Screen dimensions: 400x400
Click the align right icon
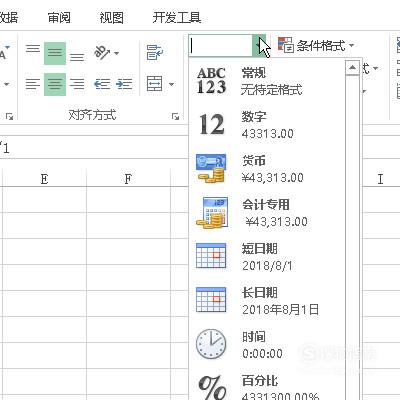[x=77, y=84]
